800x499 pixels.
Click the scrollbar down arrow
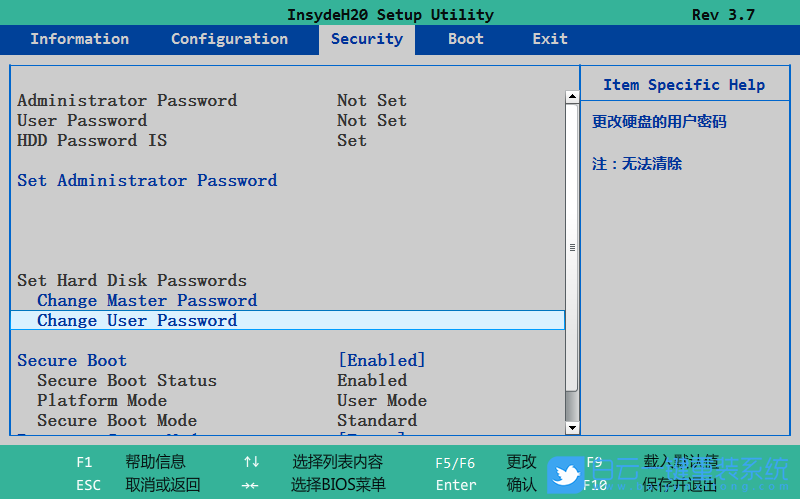click(572, 427)
